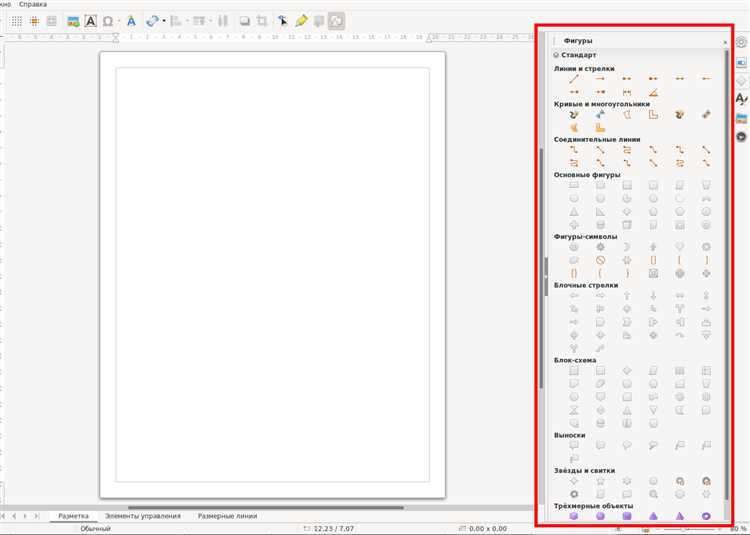Image resolution: width=750 pixels, height=535 pixels.
Task: Select the 3D Torus object
Action: pos(706,516)
